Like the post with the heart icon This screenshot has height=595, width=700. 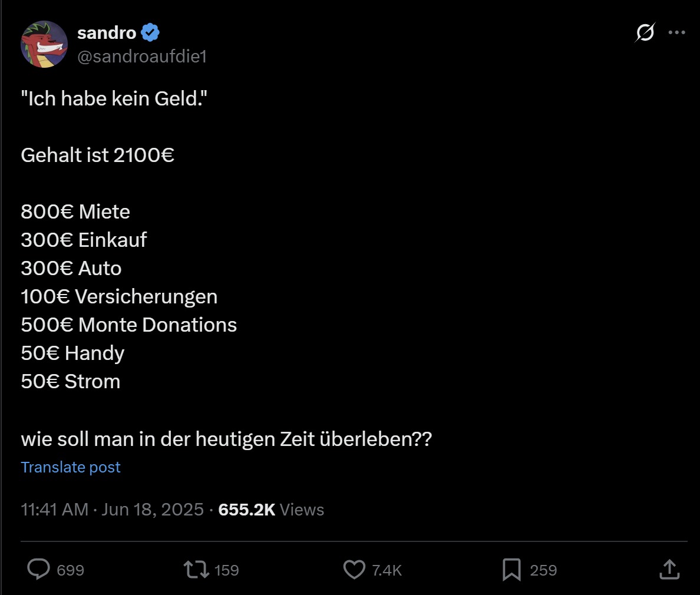point(354,569)
